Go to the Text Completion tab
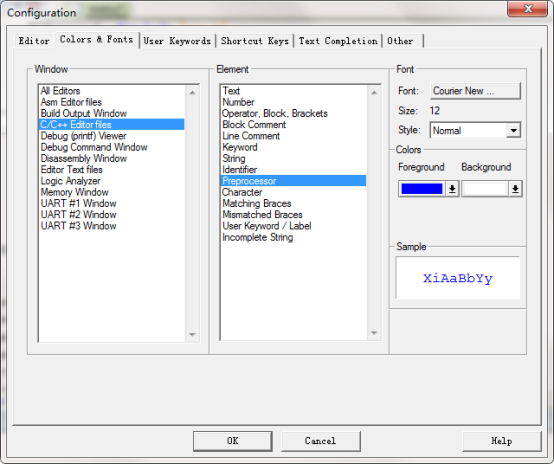 338,41
